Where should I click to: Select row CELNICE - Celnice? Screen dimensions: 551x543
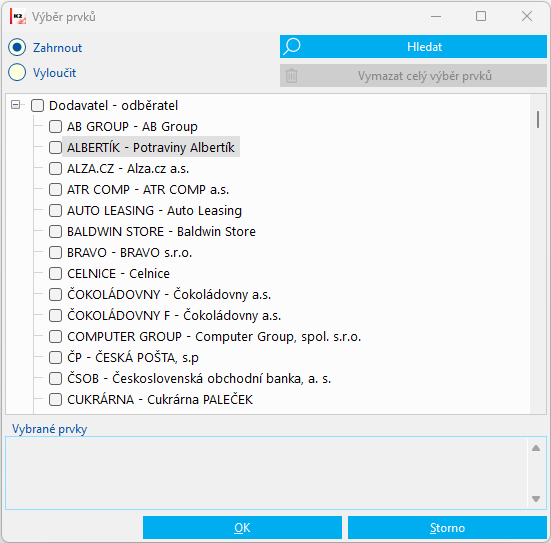pos(118,274)
